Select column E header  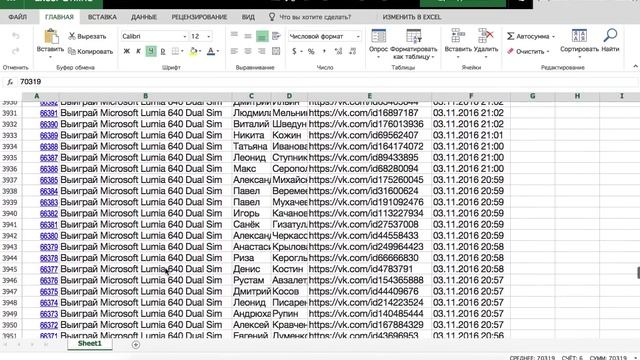[369, 96]
